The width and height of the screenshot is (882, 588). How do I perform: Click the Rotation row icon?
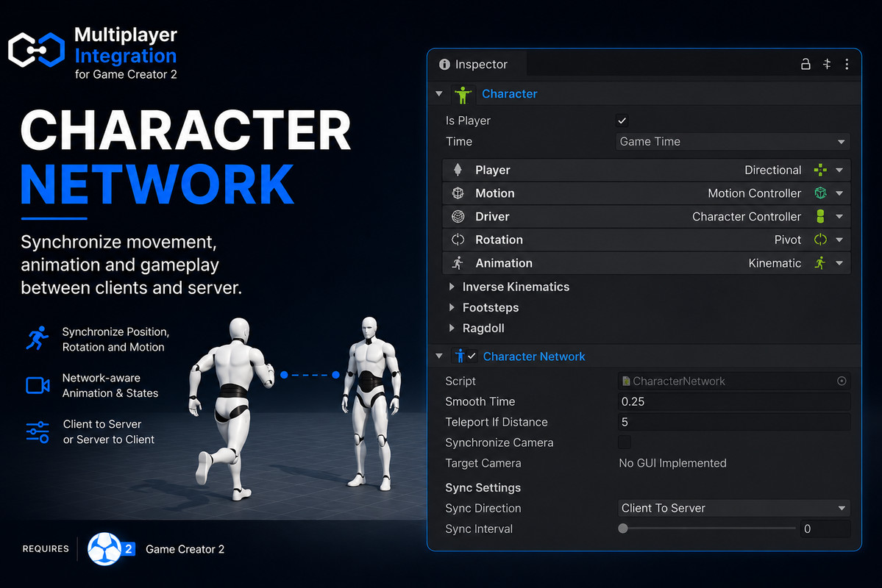tap(458, 240)
